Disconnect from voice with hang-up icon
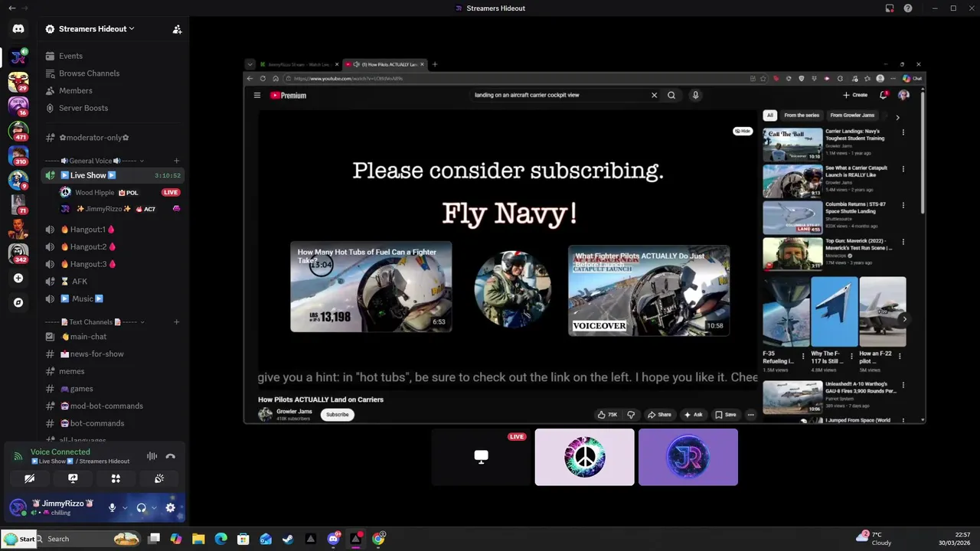Viewport: 980px width, 551px height. point(171,456)
